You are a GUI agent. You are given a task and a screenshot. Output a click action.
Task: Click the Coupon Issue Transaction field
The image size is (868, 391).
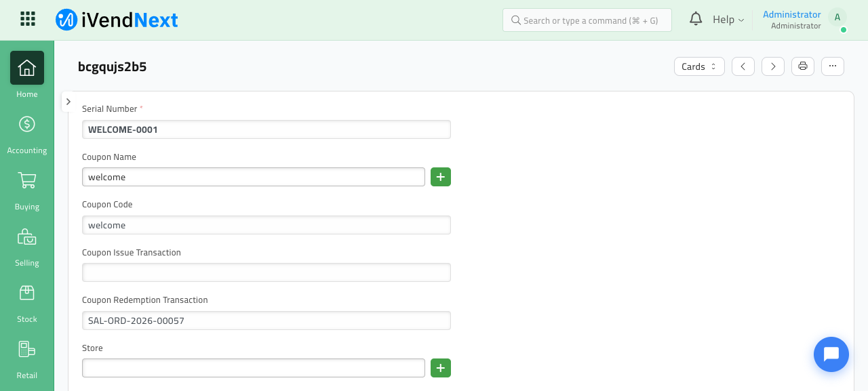point(267,272)
